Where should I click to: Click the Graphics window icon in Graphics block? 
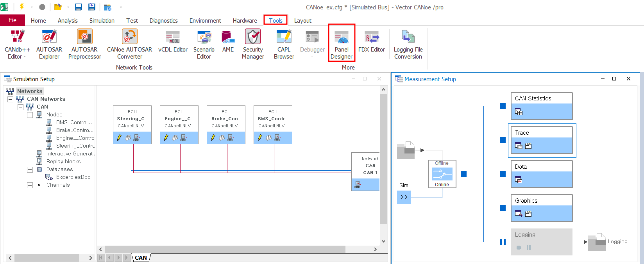(x=519, y=214)
